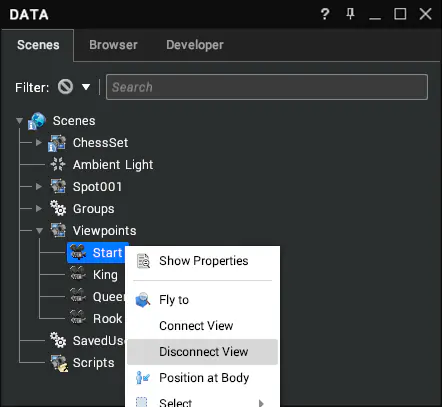Click the help question mark icon

coord(325,14)
